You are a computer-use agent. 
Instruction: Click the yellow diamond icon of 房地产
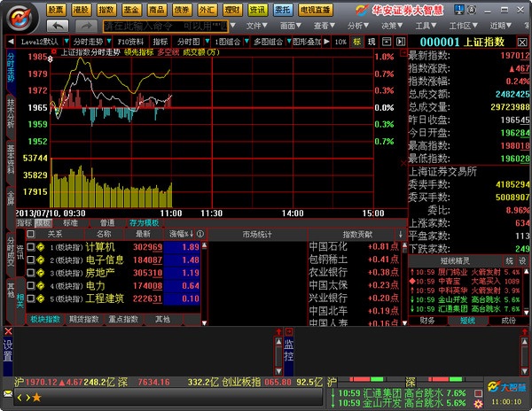click(41, 273)
